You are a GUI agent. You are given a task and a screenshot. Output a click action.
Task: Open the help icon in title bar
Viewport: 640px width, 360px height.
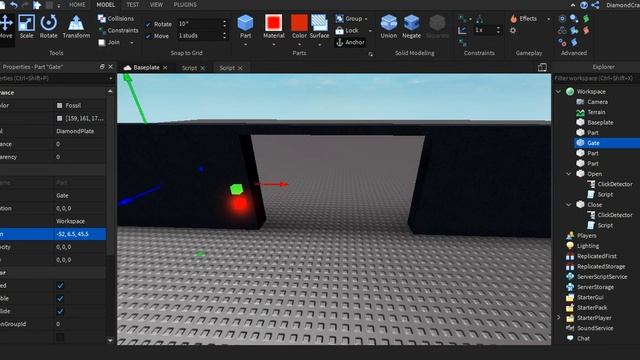[x=584, y=5]
